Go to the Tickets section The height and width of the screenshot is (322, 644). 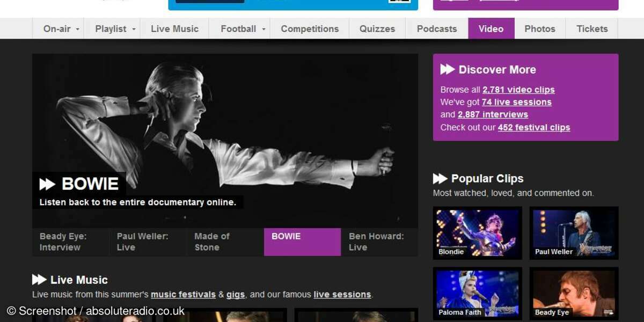coord(592,29)
